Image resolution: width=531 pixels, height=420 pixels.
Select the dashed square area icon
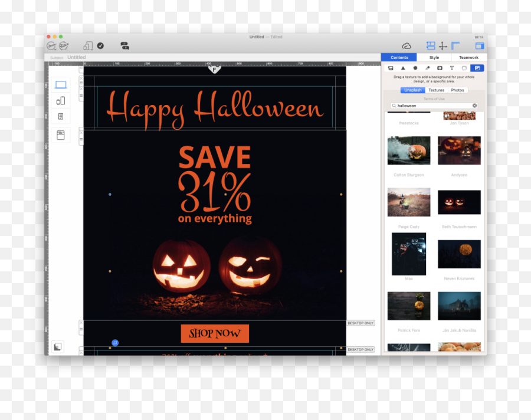[464, 68]
